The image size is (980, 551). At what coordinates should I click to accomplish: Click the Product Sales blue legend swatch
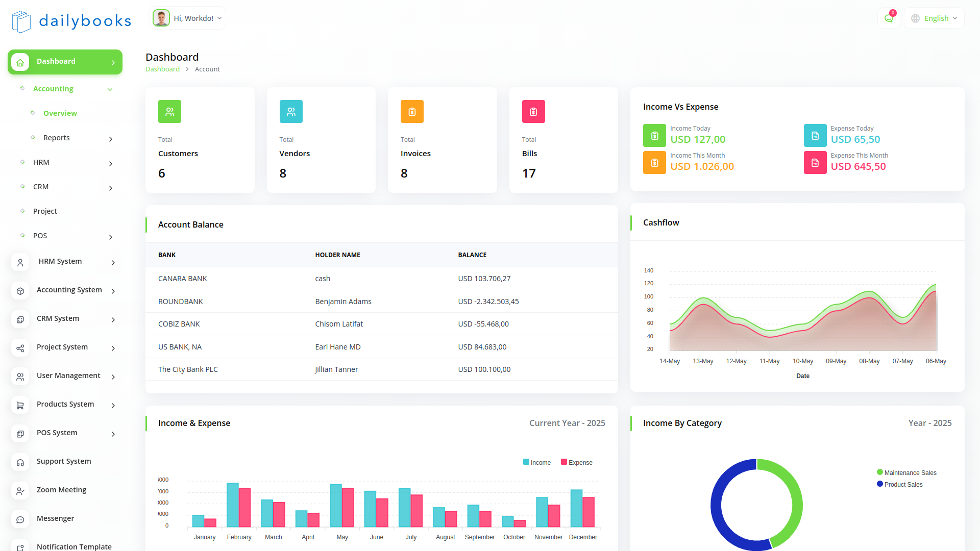(x=879, y=484)
